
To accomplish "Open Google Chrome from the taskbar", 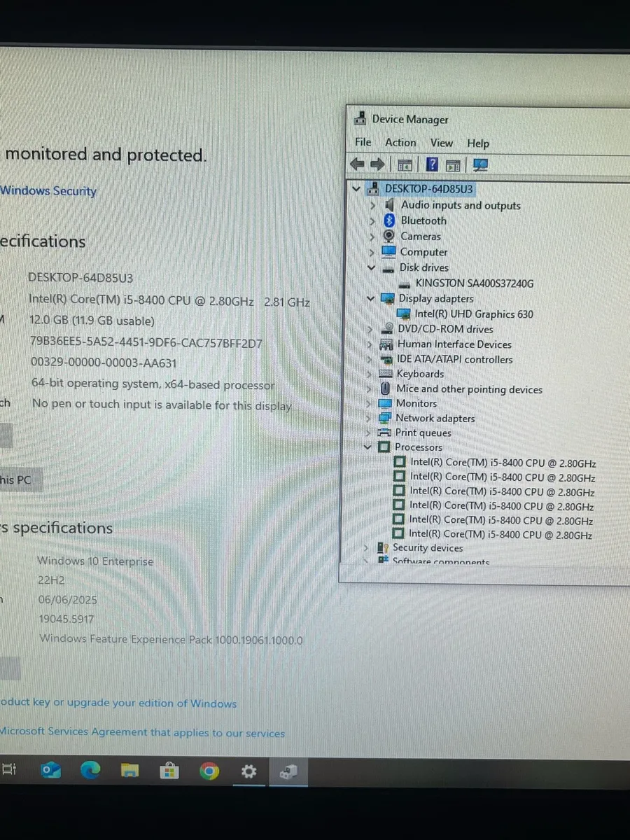I will [x=209, y=771].
